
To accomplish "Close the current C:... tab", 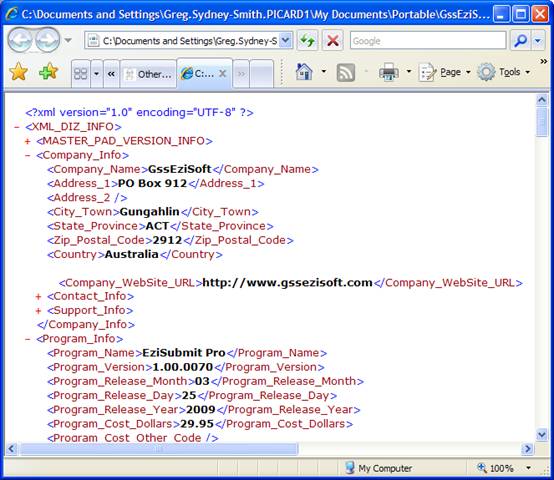I will (x=223, y=73).
